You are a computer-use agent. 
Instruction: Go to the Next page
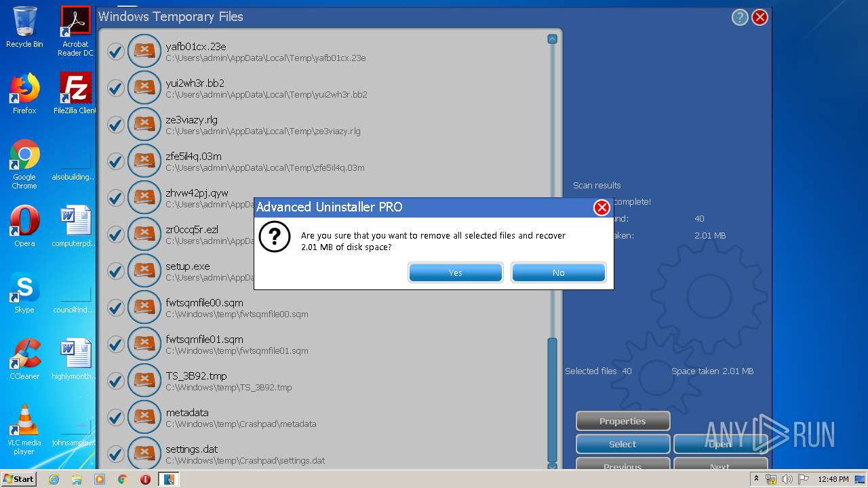(x=720, y=465)
